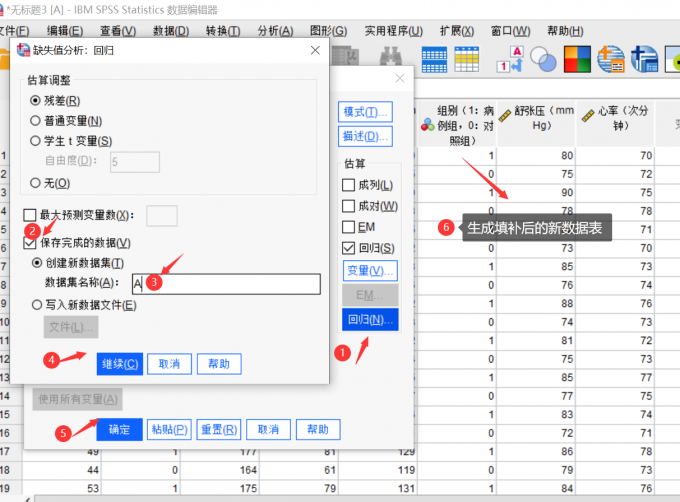
Task: Click the 数据集名称(A) text field
Action: pos(226,284)
